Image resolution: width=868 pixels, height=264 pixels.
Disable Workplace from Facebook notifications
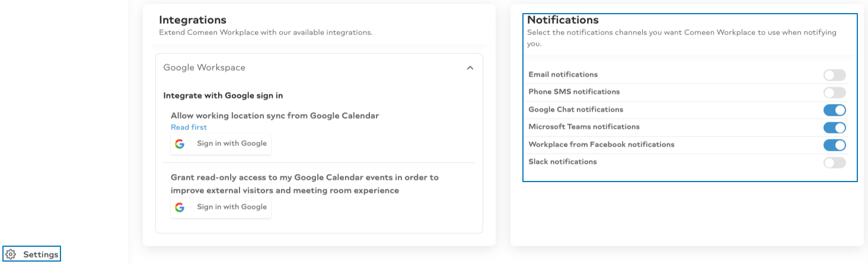(834, 145)
